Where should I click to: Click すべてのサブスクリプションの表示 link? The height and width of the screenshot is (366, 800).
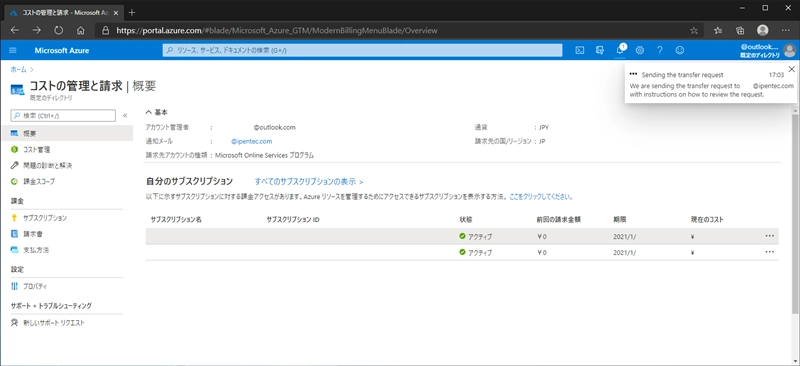click(x=309, y=181)
